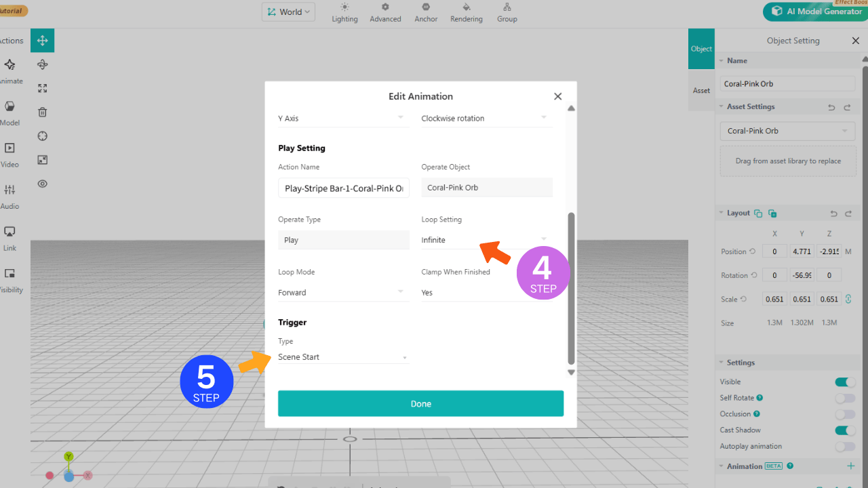Toggle the Visible switch off
Screen dimensions: 868x488
844,382
